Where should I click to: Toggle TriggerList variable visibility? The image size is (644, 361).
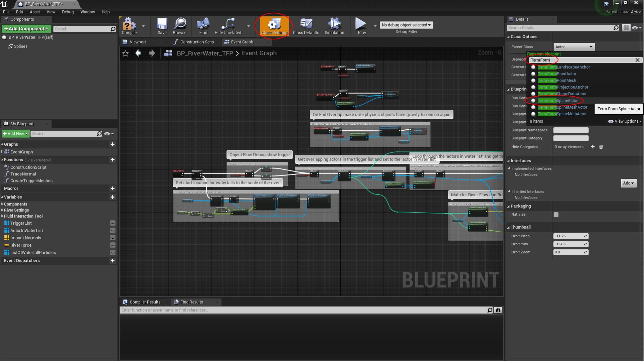[x=113, y=223]
